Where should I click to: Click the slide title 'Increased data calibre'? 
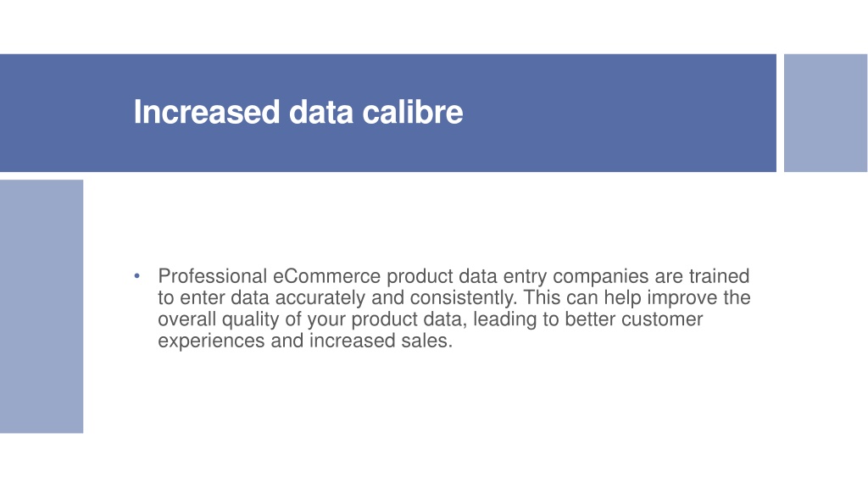point(298,113)
